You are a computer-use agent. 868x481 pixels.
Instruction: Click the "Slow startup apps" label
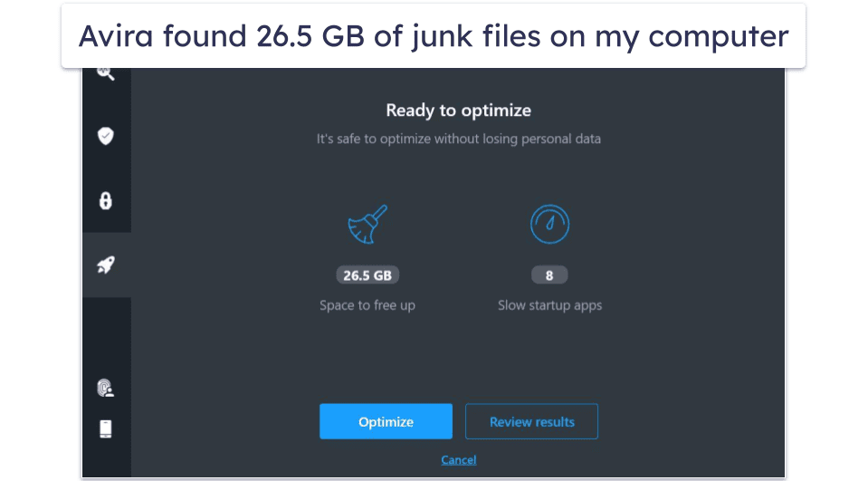(x=549, y=305)
